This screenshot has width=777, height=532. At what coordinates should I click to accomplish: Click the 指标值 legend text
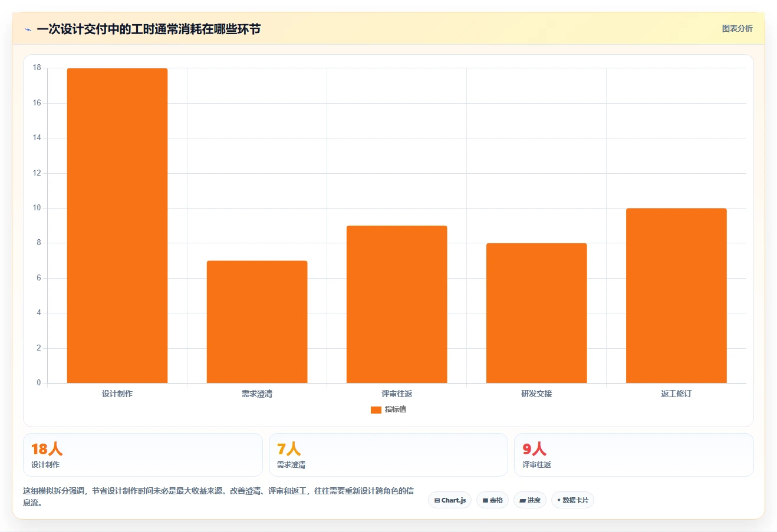[396, 409]
